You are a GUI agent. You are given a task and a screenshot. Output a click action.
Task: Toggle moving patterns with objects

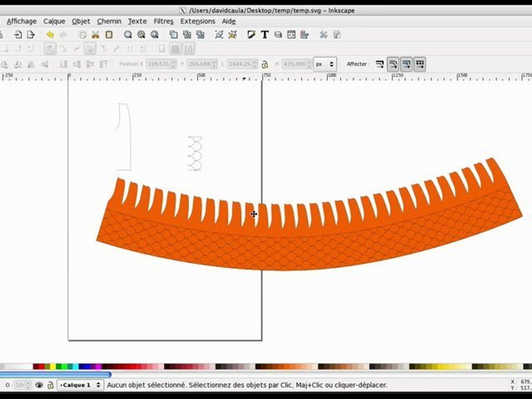(420, 64)
